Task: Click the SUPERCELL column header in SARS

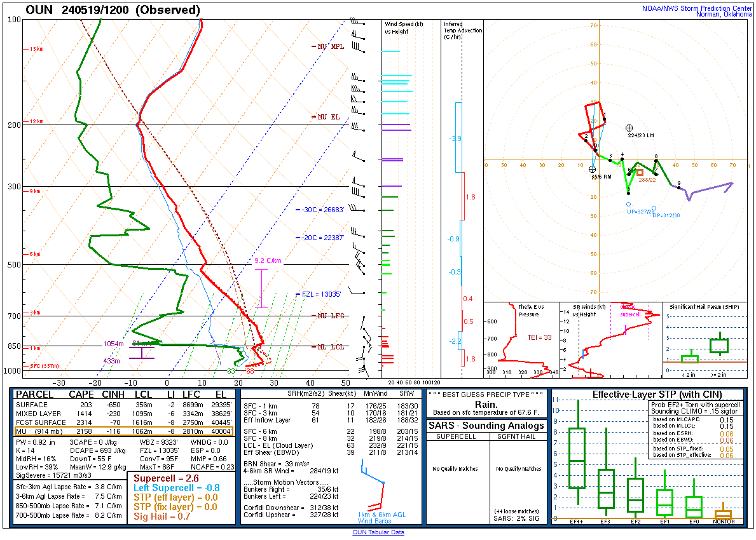Action: tap(458, 436)
